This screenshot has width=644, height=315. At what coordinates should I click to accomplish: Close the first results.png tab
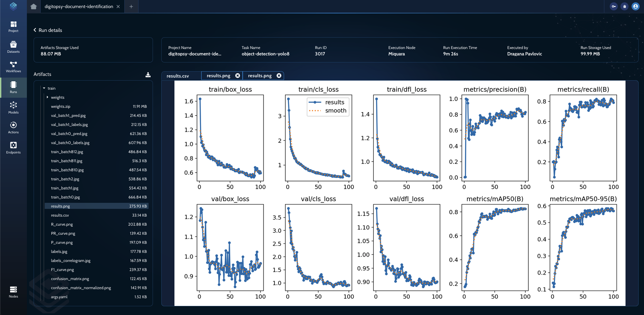point(238,76)
